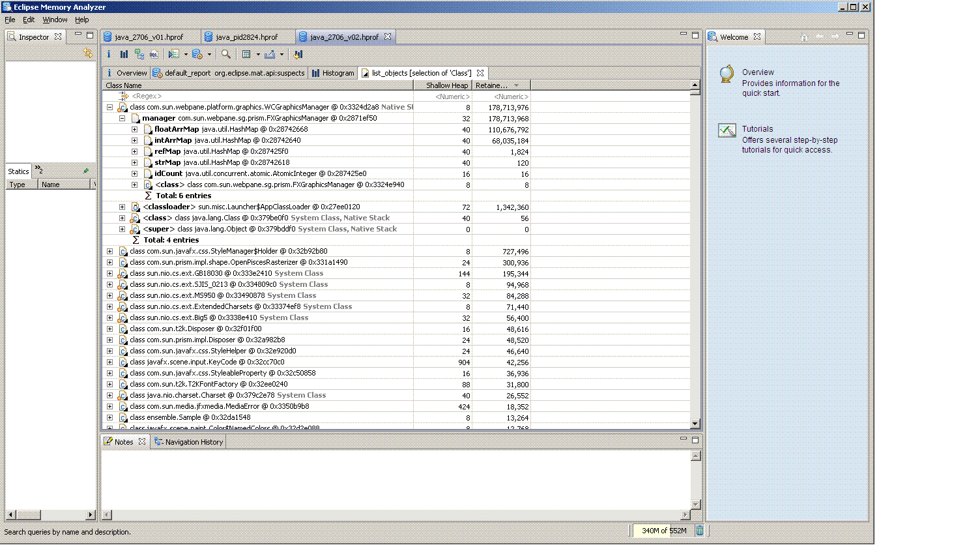This screenshot has width=980, height=560.
Task: Click the compare to another heap dump icon
Action: click(298, 55)
